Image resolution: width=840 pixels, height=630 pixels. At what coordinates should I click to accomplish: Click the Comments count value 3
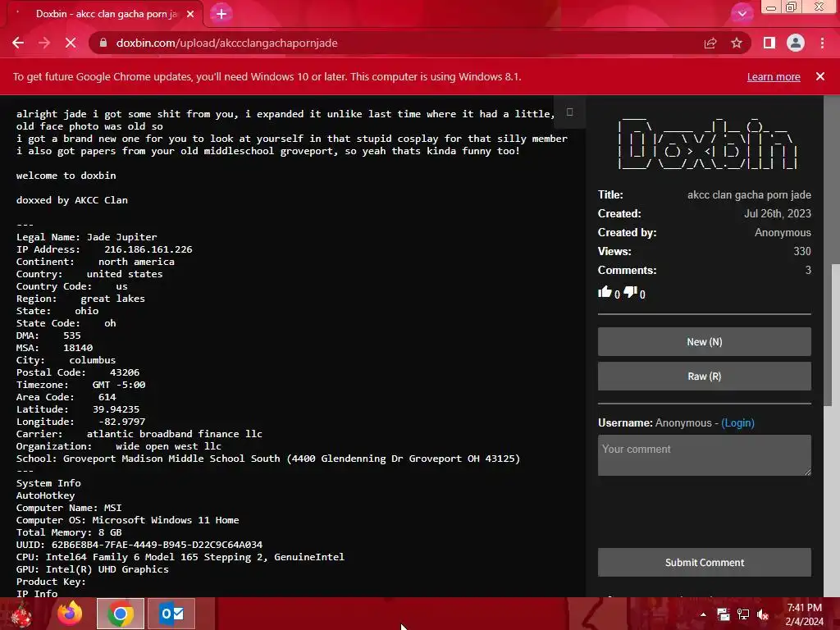click(808, 270)
